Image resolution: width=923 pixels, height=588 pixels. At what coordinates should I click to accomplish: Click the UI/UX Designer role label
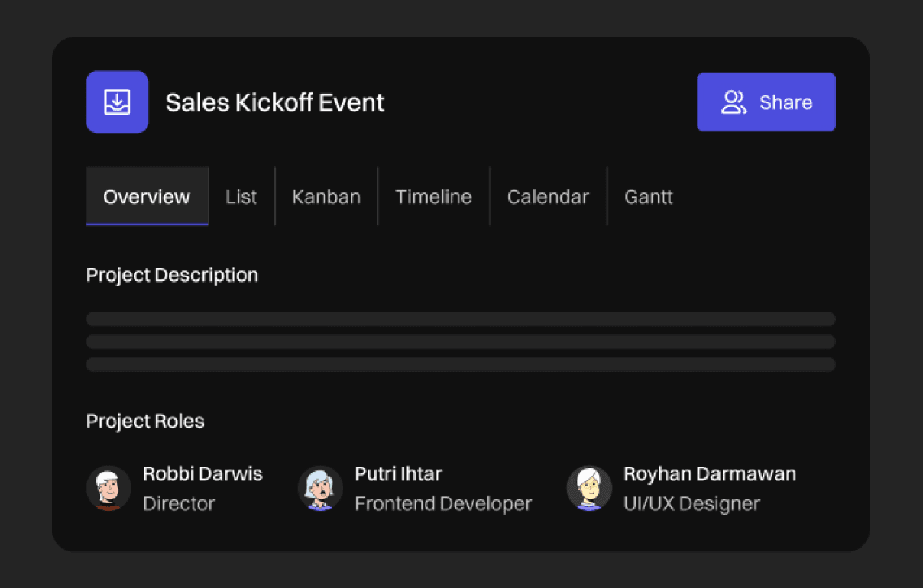coord(691,504)
